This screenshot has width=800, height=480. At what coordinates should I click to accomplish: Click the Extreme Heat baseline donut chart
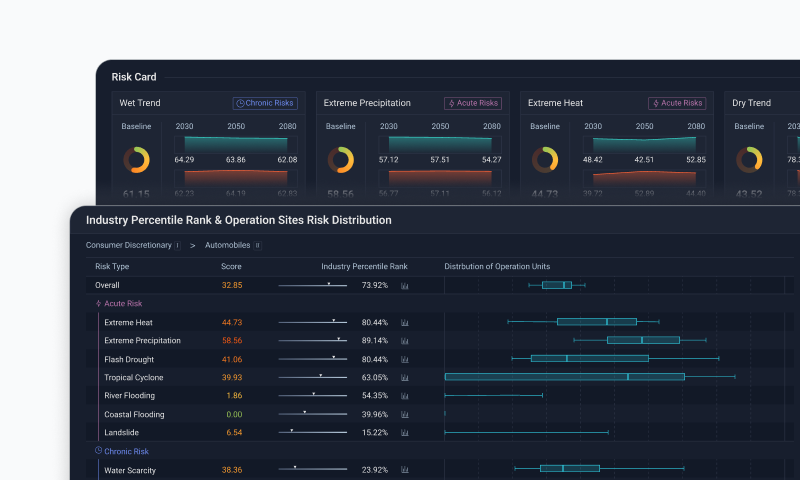pyautogui.click(x=545, y=160)
